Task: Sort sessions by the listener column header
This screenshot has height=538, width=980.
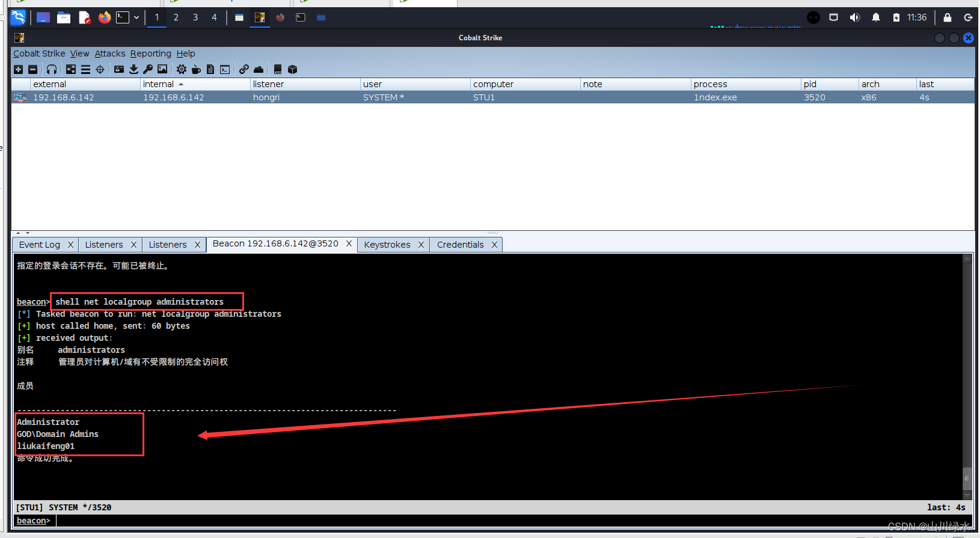Action: click(305, 84)
